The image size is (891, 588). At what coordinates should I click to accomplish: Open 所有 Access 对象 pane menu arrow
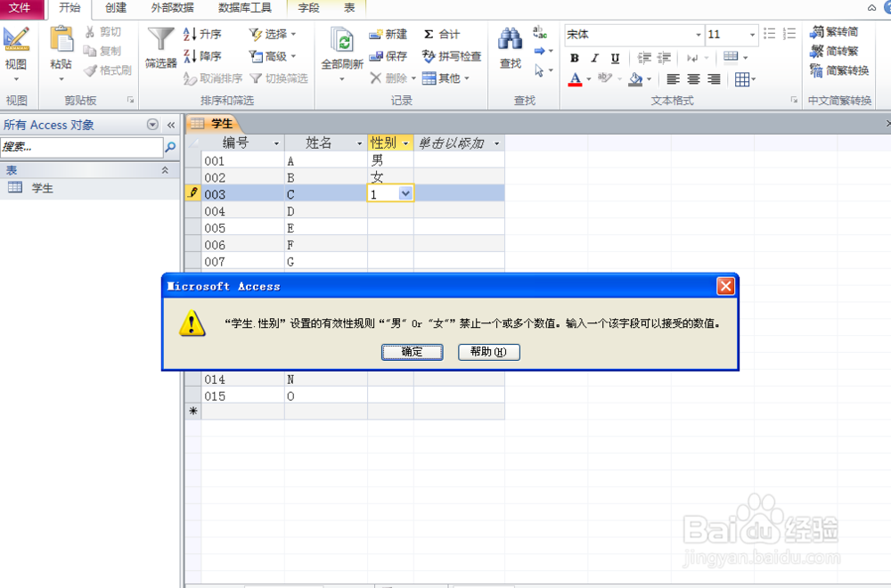(x=152, y=125)
